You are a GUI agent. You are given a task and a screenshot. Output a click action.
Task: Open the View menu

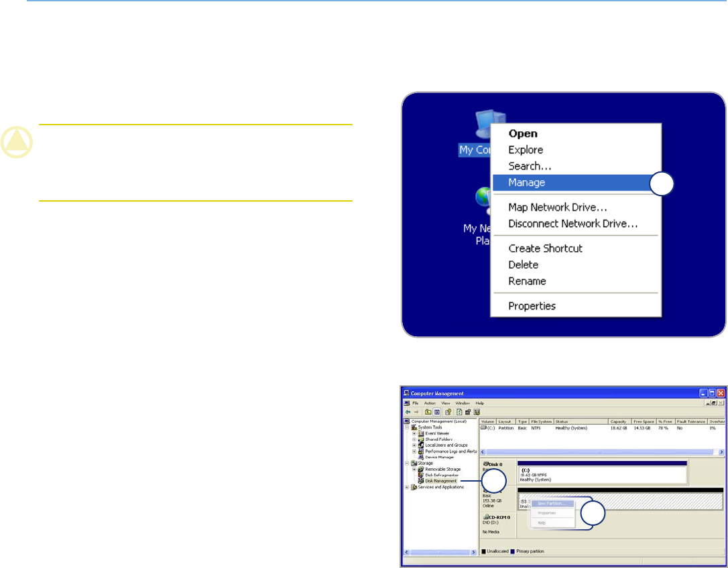(446, 403)
